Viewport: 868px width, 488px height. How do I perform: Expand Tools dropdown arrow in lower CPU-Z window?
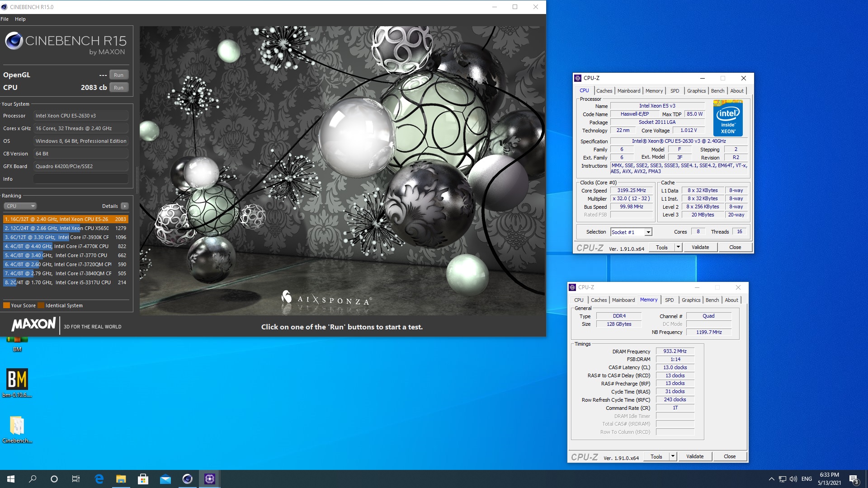point(673,456)
